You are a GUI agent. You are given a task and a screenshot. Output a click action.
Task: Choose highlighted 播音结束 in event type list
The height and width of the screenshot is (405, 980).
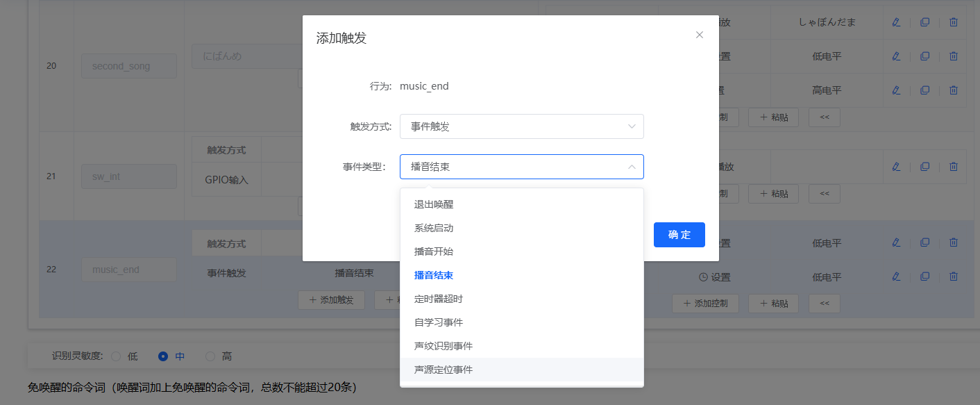coord(522,275)
